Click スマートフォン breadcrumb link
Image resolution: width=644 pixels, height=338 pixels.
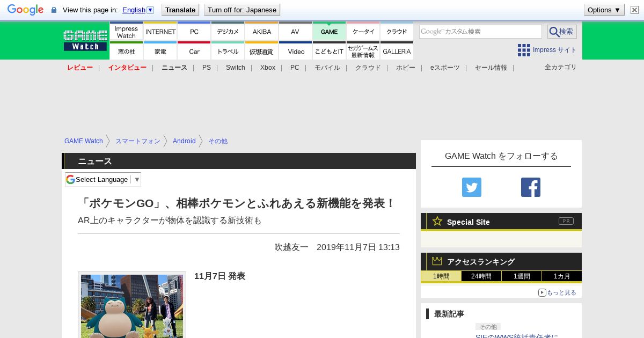pyautogui.click(x=138, y=141)
